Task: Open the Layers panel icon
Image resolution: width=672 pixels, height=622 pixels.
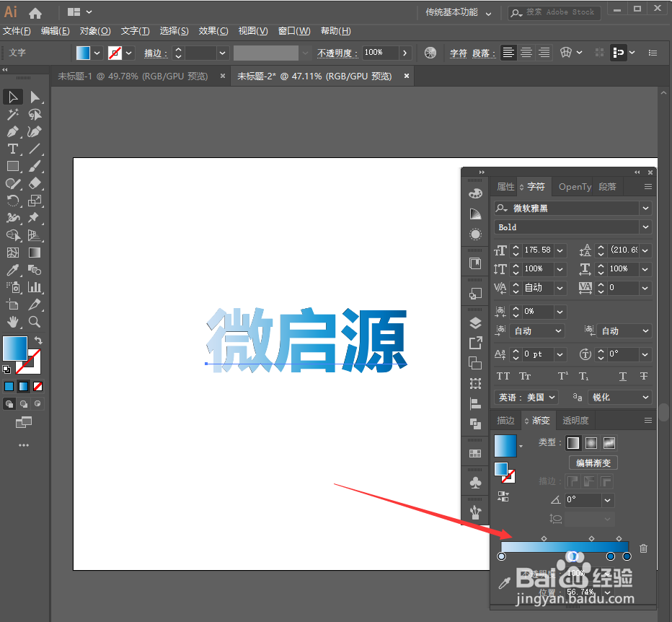Action: [x=474, y=323]
